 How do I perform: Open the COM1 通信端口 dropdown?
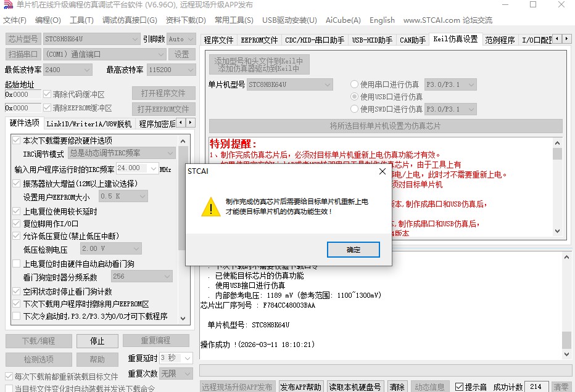tap(104, 55)
